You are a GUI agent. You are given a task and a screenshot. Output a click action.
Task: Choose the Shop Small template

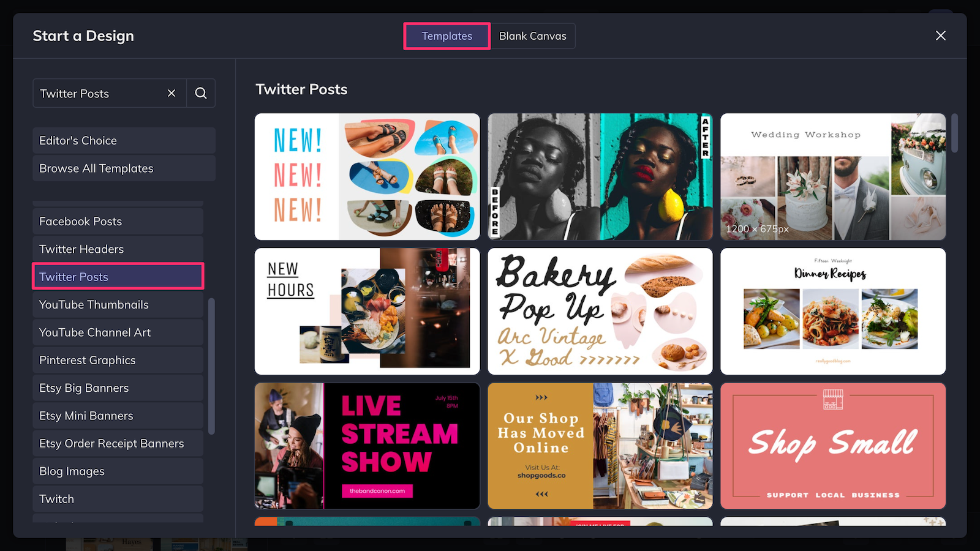point(833,446)
